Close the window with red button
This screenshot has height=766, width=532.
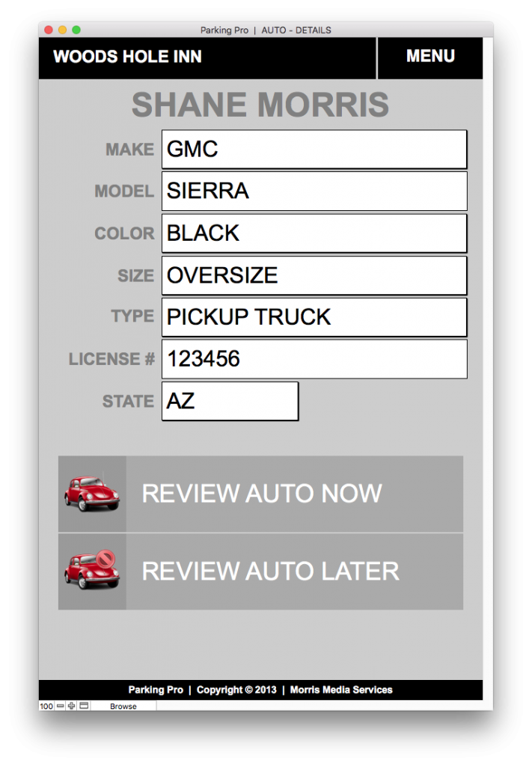[49, 30]
